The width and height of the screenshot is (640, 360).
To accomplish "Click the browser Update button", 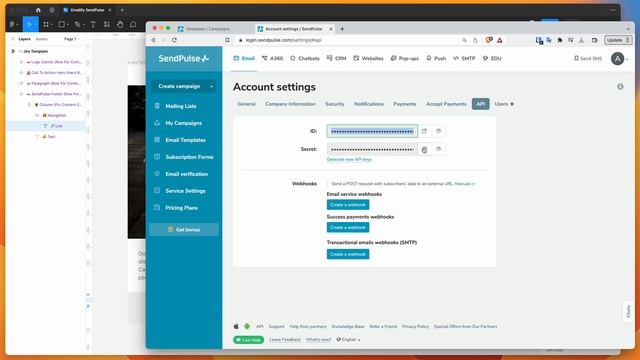I will (618, 40).
